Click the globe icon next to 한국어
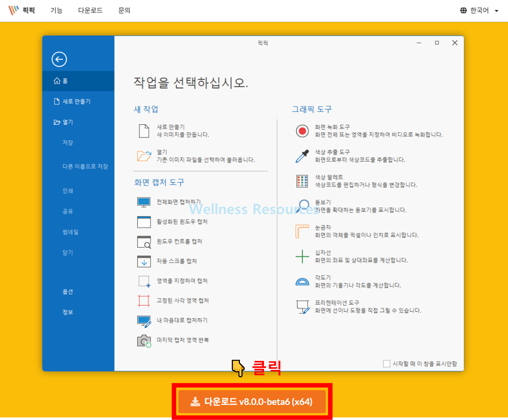The image size is (508, 420). (463, 10)
